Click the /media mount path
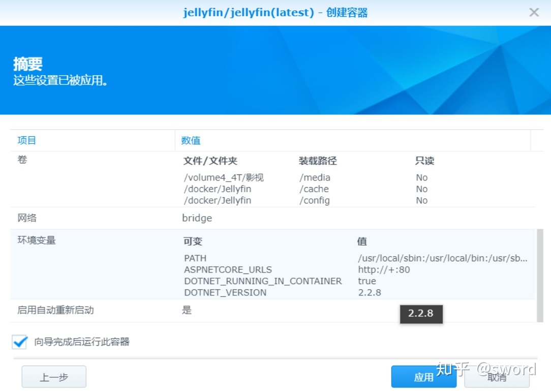 click(315, 177)
